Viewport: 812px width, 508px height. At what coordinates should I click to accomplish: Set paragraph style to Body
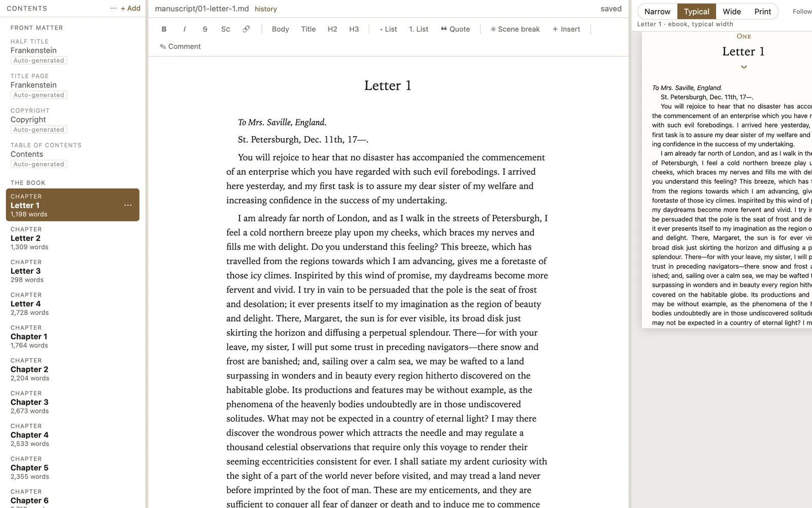click(x=280, y=29)
